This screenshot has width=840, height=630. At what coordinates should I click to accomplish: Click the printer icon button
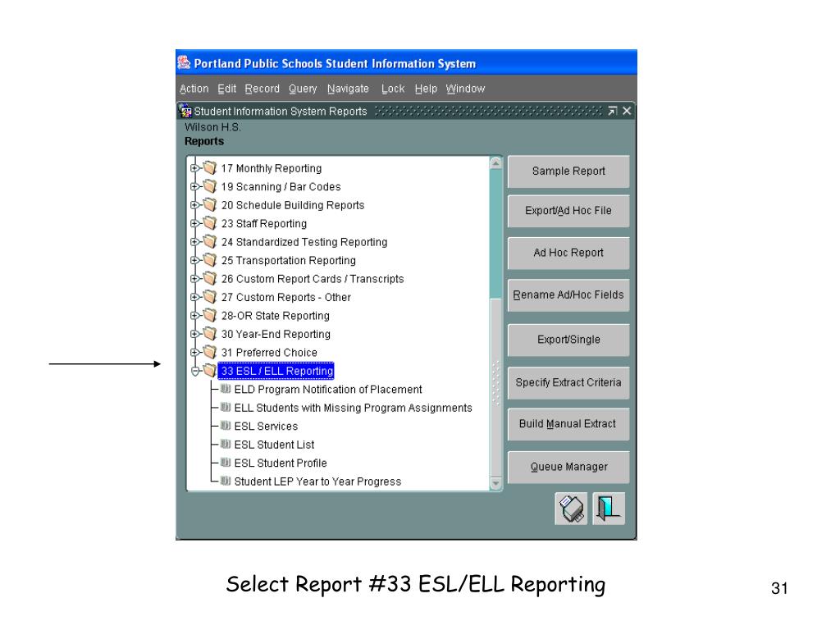(571, 509)
